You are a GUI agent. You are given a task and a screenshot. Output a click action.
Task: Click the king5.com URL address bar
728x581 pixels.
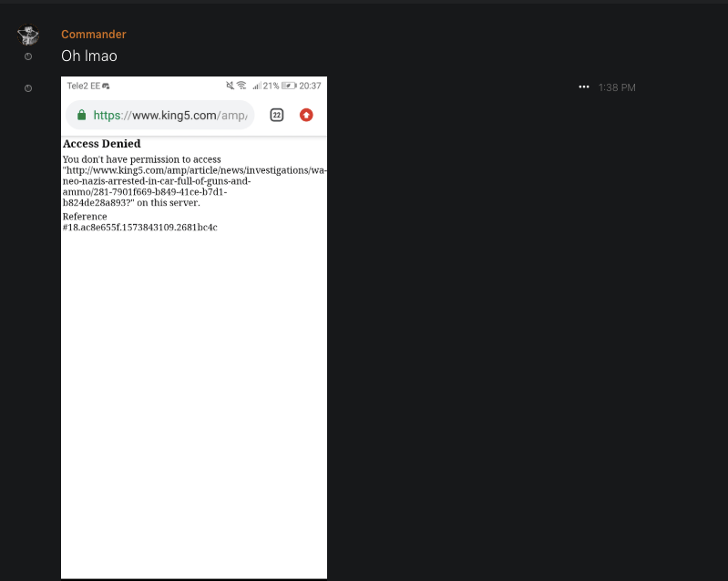[169, 116]
